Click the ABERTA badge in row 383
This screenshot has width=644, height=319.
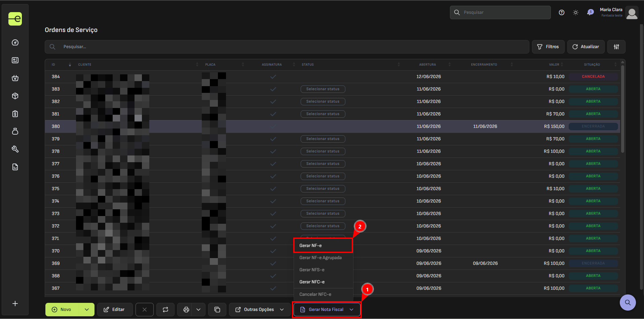(593, 89)
